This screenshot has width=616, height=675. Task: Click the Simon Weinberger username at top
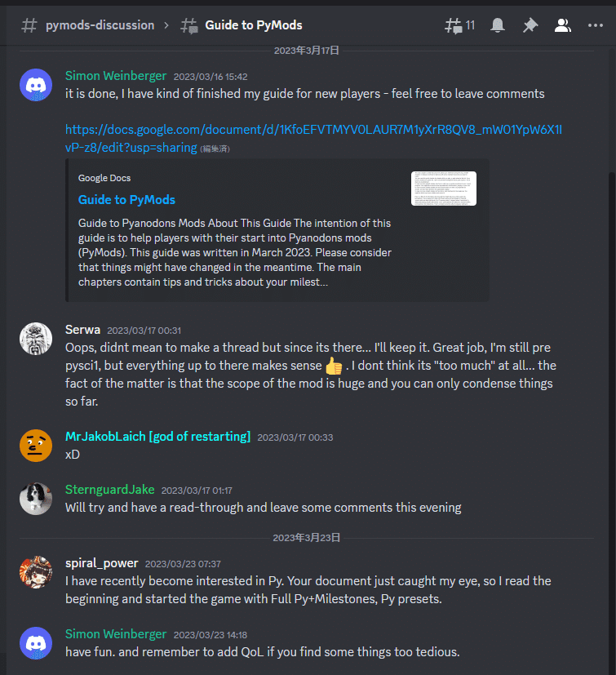pos(116,76)
